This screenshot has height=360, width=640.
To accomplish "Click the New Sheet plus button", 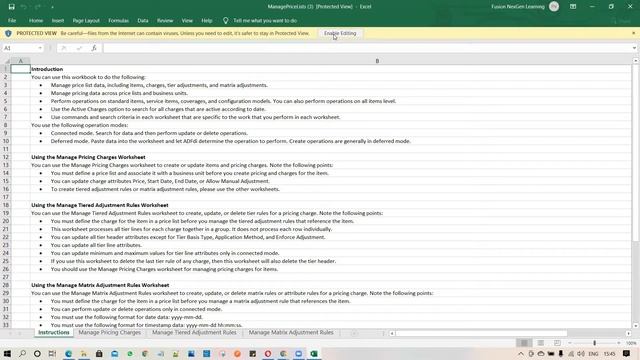I will (354, 333).
